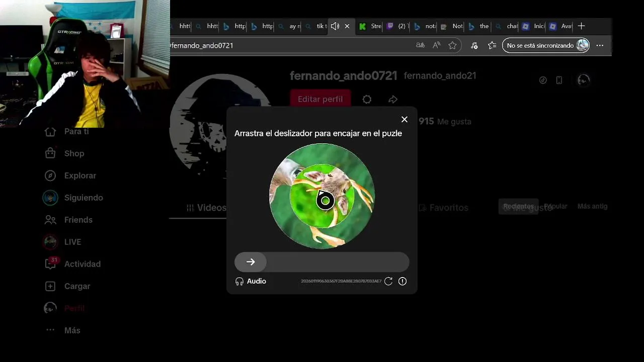The image size is (644, 362).
Task: Click the fernando_ando21 display name
Action: tap(440, 76)
